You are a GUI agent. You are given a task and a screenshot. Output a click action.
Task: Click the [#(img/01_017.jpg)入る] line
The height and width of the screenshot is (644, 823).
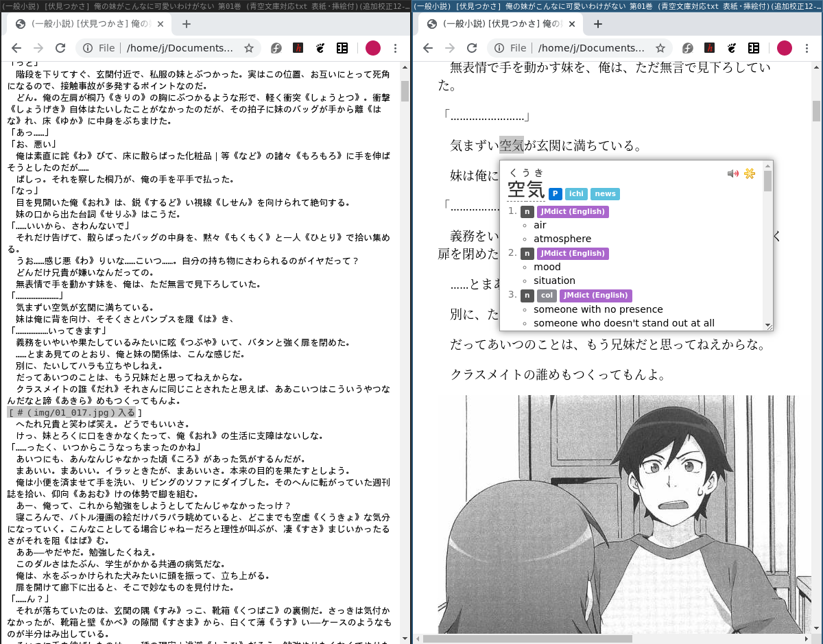tap(75, 413)
